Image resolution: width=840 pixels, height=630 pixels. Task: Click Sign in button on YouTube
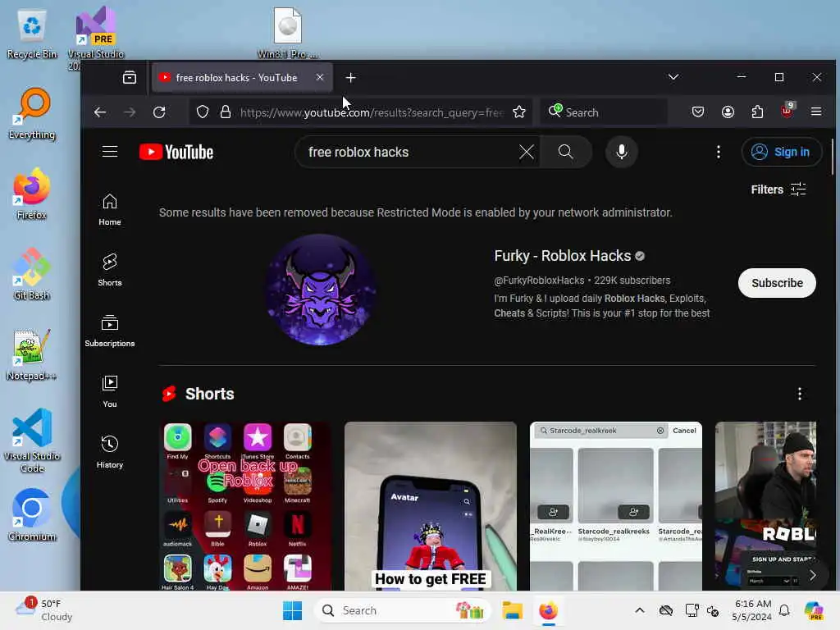(781, 152)
